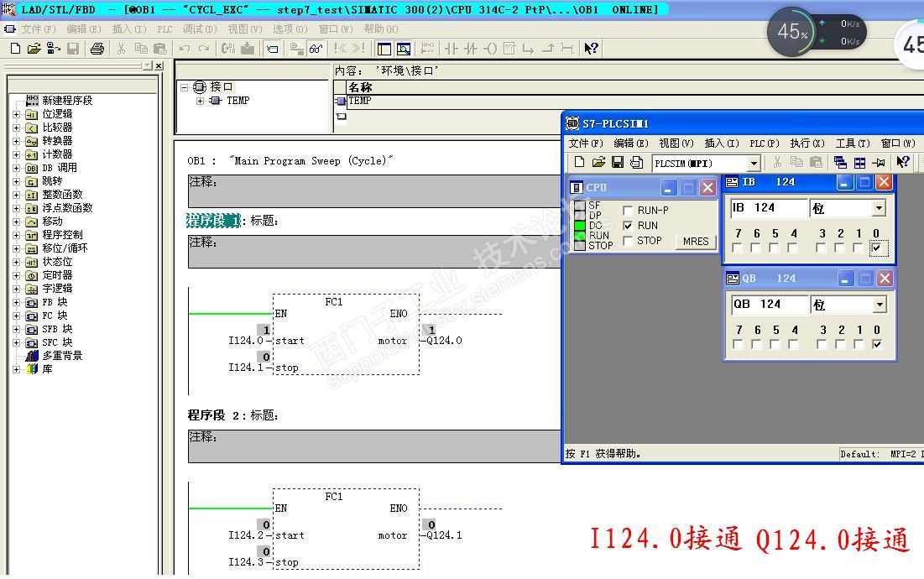Image resolution: width=924 pixels, height=579 pixels.
Task: Click New icon in S7-PLCSIM toolbar
Action: coord(579,162)
